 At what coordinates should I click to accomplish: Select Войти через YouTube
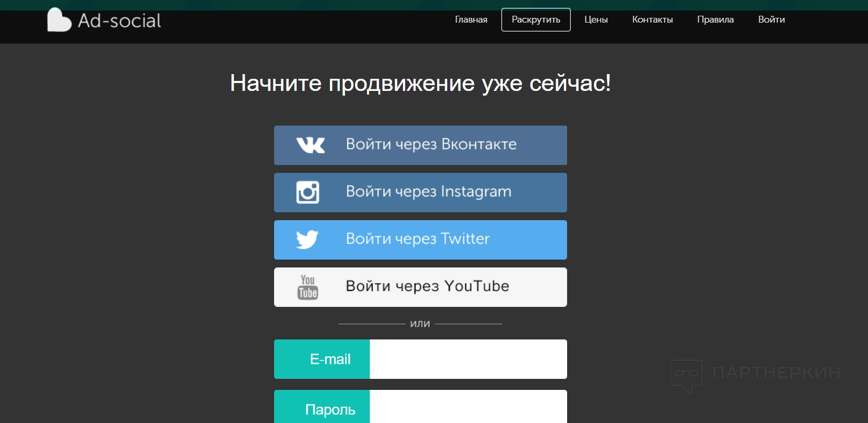pos(420,287)
